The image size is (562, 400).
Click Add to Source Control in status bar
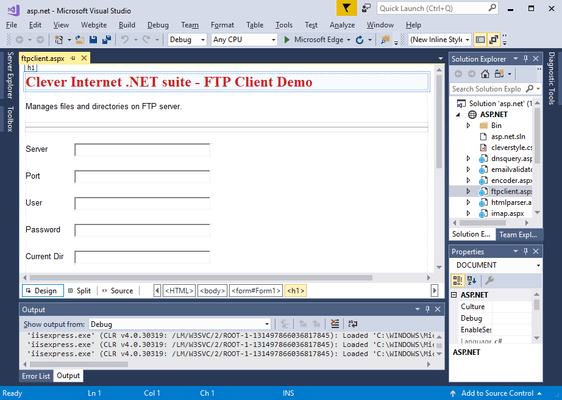coord(497,394)
